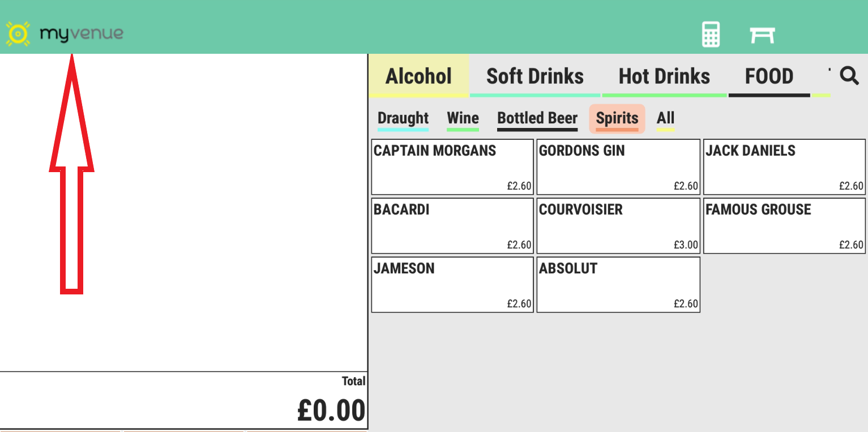868x432 pixels.
Task: Choose the Spirits subcategory
Action: [617, 118]
